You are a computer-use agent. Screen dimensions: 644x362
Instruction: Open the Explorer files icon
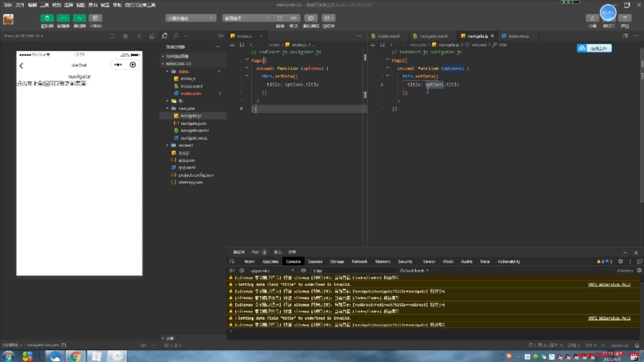tap(165, 36)
